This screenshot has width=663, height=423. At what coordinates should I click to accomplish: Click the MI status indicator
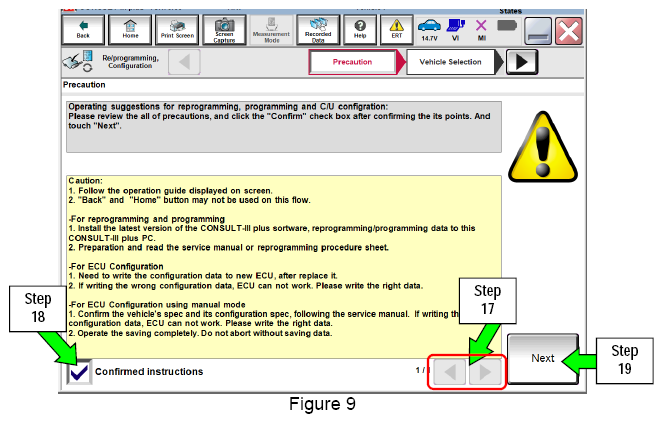point(481,30)
